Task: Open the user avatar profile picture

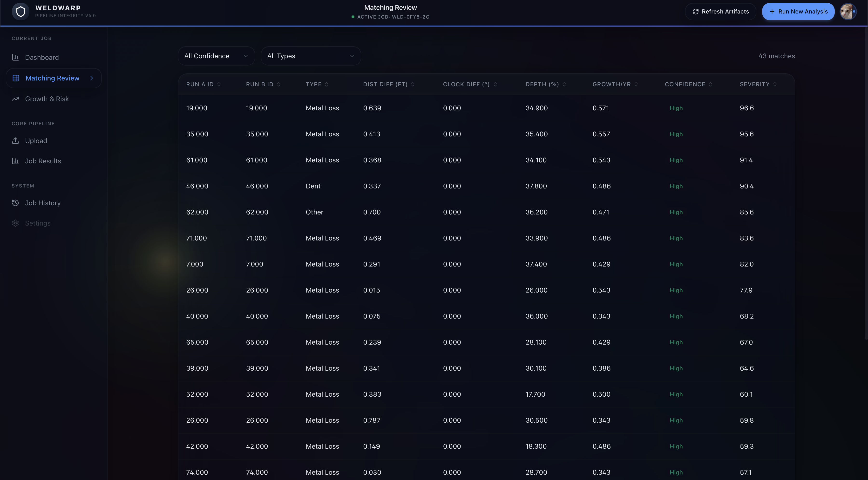Action: (848, 12)
